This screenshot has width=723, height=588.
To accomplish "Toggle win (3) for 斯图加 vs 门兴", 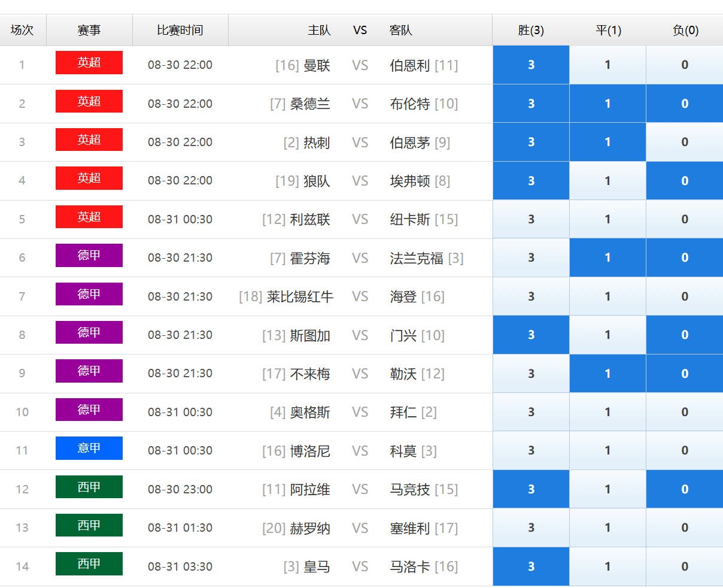I will click(x=531, y=335).
